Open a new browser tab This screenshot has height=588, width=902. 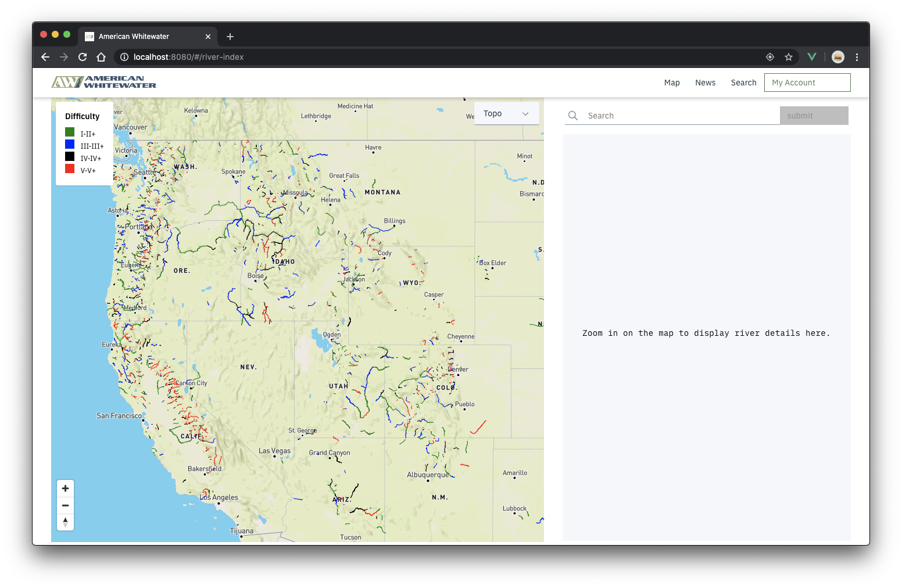(x=230, y=37)
